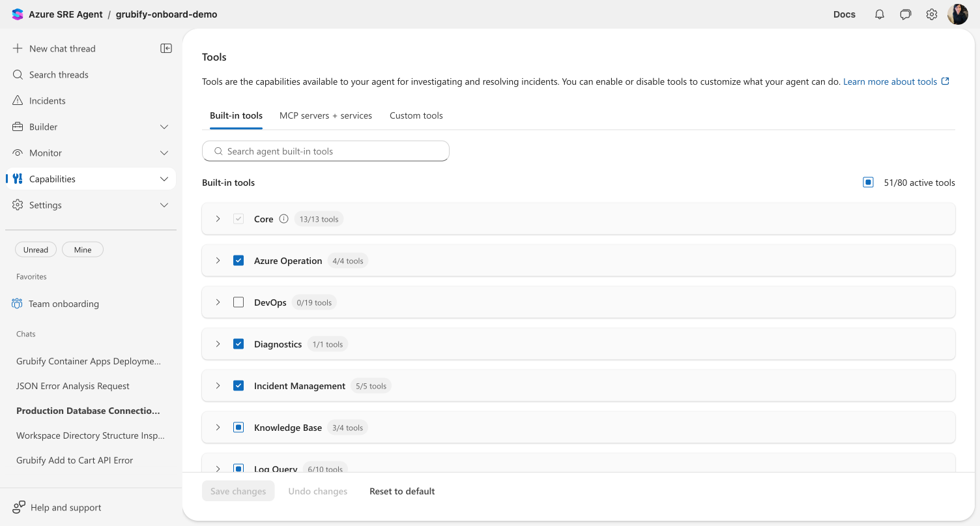980x526 pixels.
Task: Open Workspace Directory Structure Inspection chat
Action: 91,435
